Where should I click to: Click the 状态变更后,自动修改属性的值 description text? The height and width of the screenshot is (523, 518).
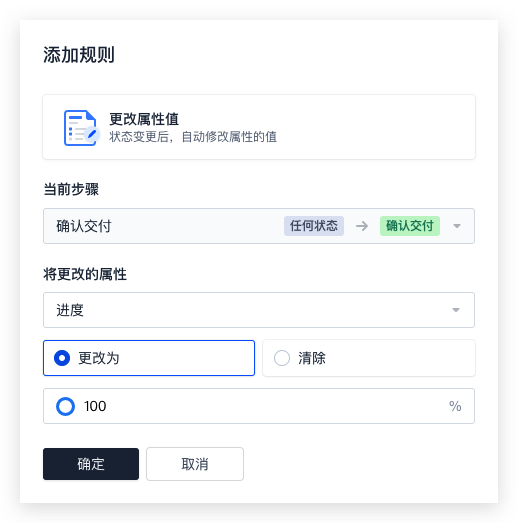point(193,137)
